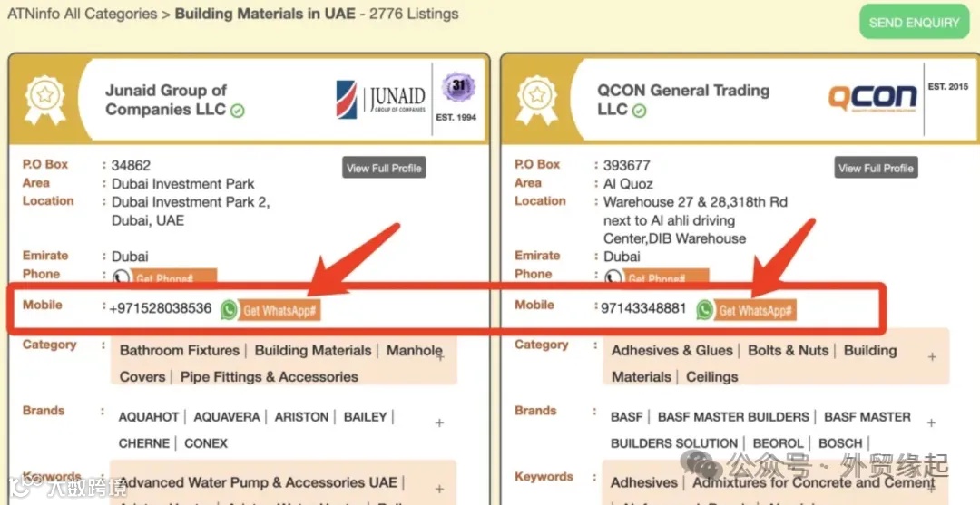980x505 pixels.
Task: Expand Junaid Group brands list
Action: 439,422
